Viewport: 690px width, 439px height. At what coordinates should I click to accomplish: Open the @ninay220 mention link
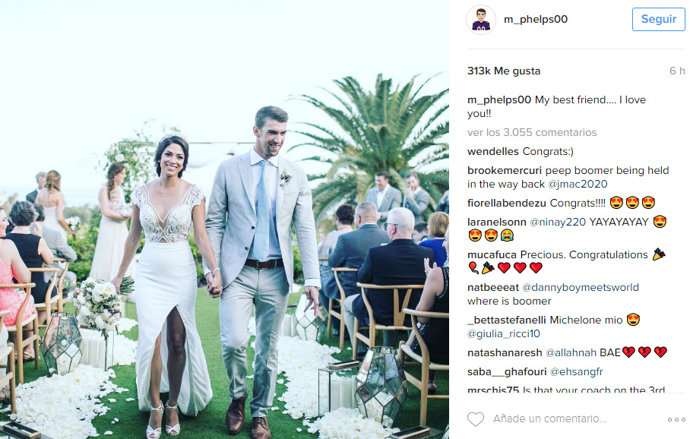point(557,222)
